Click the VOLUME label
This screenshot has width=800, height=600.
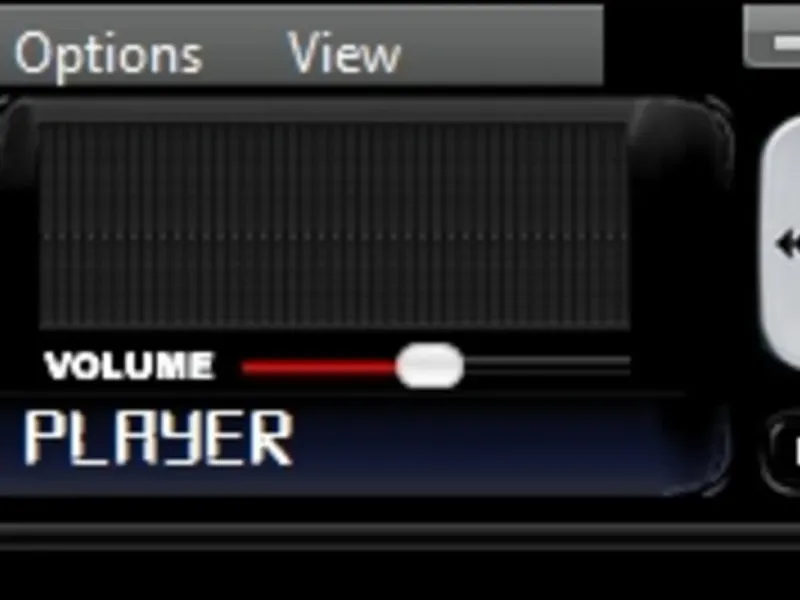click(x=129, y=365)
